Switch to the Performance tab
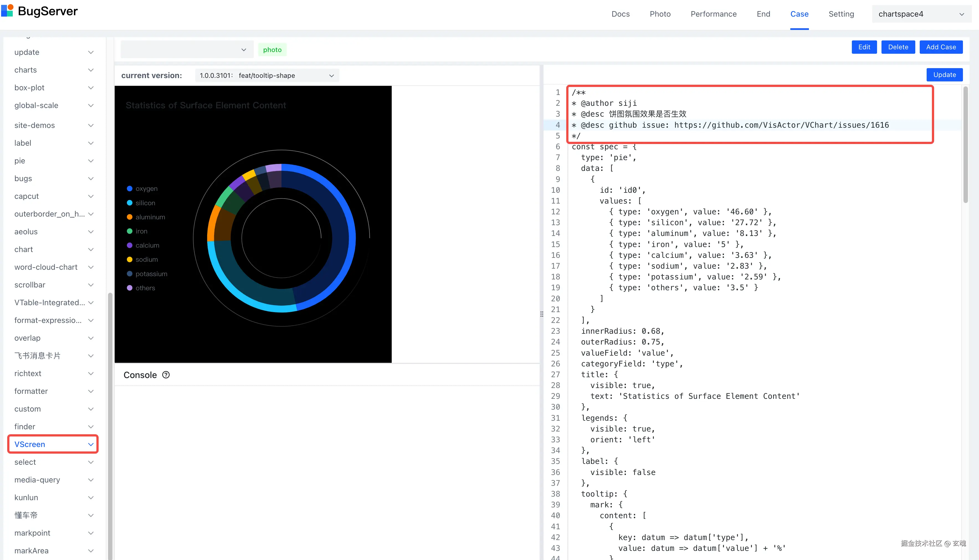The image size is (979, 560). (713, 14)
